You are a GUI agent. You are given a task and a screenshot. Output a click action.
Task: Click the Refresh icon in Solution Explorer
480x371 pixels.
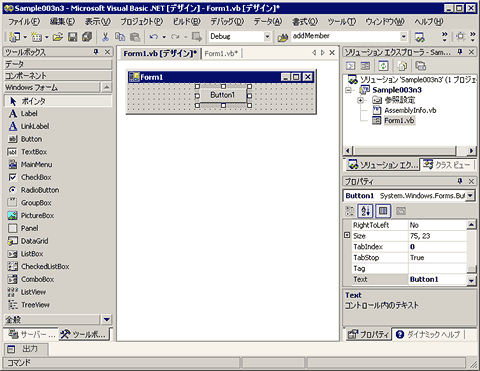point(383,66)
